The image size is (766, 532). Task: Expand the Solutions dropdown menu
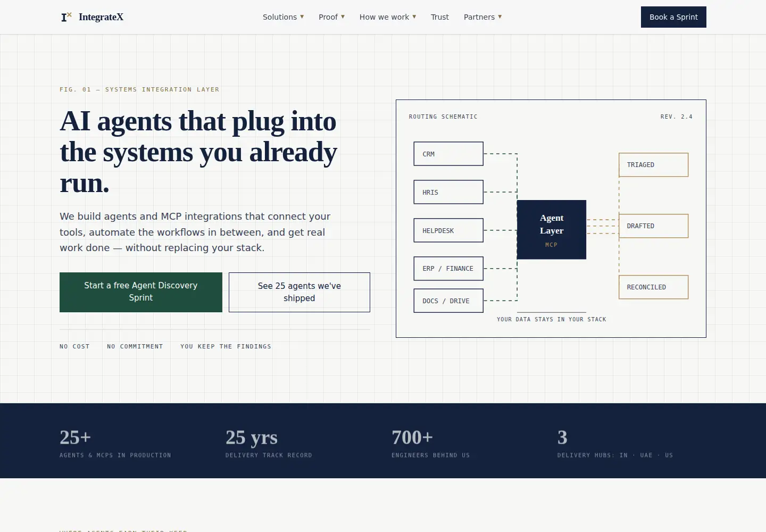[284, 17]
